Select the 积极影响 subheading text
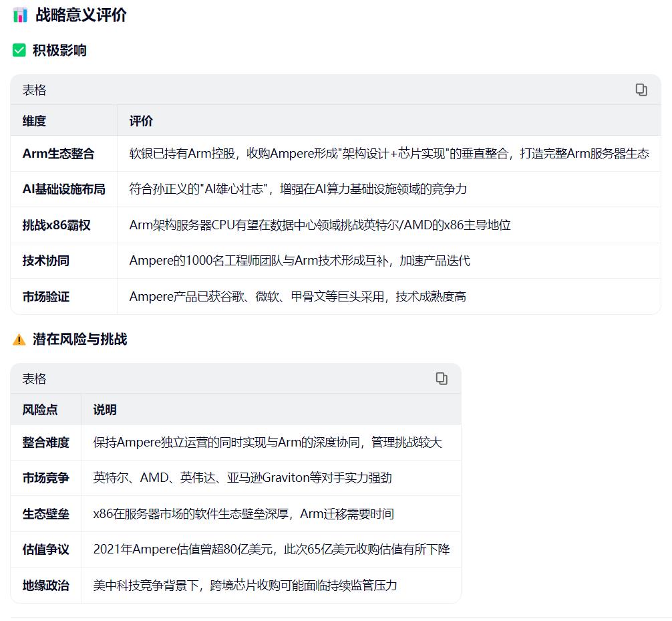The height and width of the screenshot is (621, 672). (59, 50)
